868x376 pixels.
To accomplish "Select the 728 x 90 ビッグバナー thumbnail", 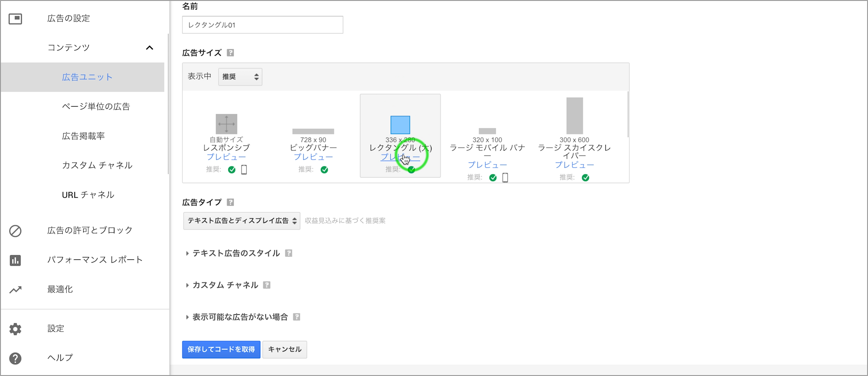I will click(313, 131).
